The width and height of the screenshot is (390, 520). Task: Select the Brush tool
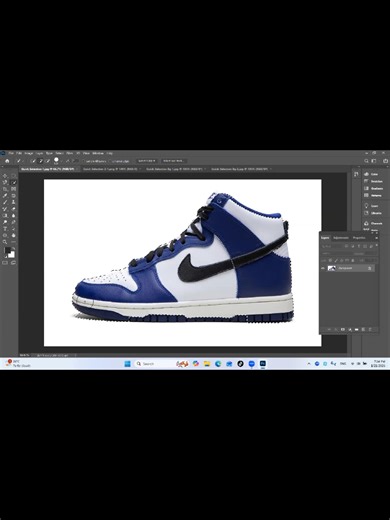5,202
